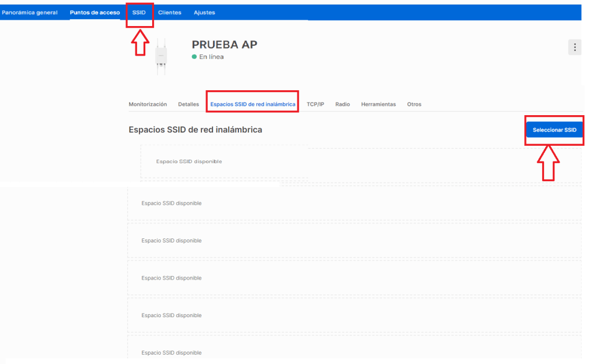Open the three-dot options menu for PRUEBA AP
The width and height of the screenshot is (592, 364).
[x=574, y=47]
